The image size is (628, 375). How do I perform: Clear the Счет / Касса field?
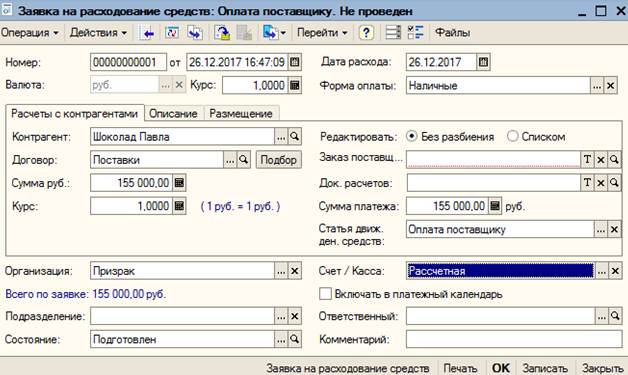[x=615, y=271]
